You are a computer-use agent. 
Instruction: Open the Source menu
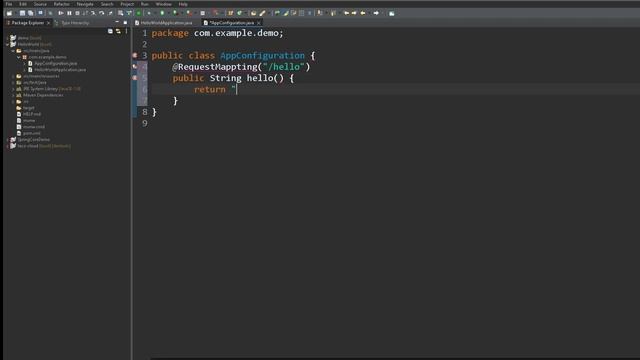(x=40, y=4)
